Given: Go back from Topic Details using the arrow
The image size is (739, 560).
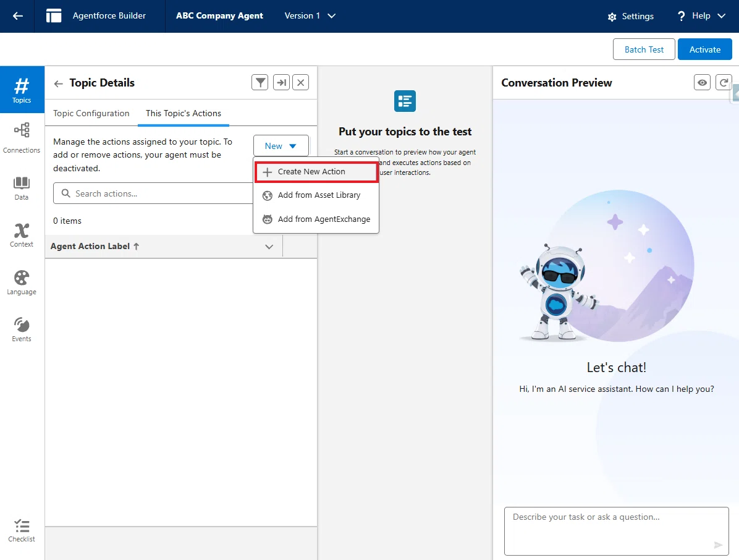Looking at the screenshot, I should pyautogui.click(x=59, y=83).
